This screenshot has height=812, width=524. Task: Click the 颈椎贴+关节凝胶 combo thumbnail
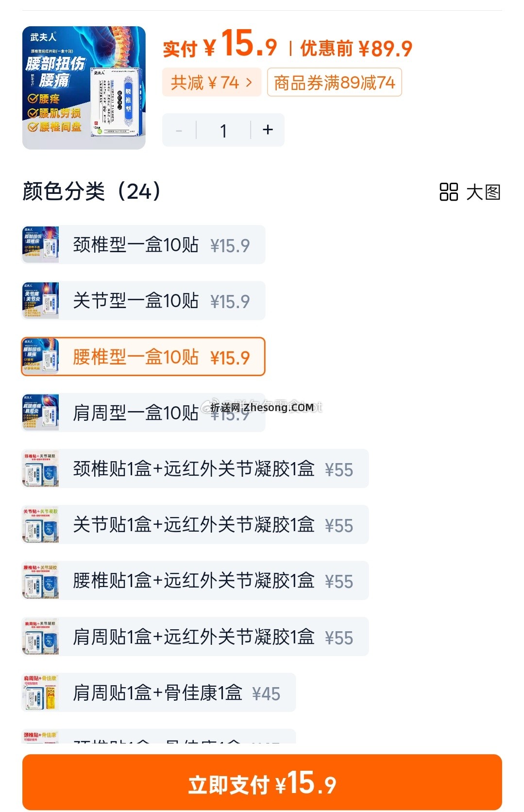click(40, 469)
